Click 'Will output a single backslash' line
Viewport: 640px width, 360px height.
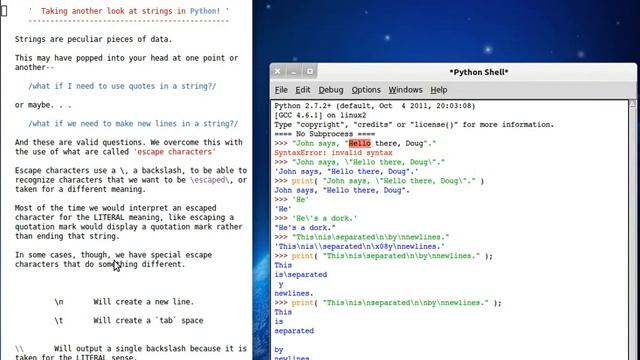coord(131,349)
